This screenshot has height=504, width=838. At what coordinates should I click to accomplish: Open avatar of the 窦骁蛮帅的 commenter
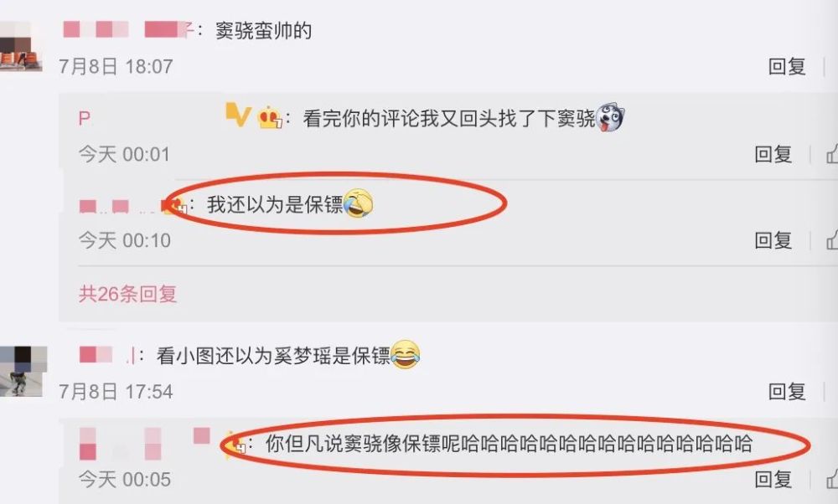[21, 47]
